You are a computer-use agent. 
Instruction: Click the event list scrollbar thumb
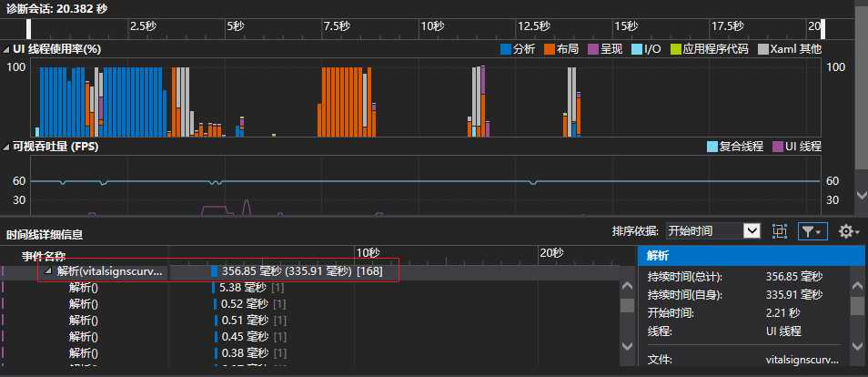(x=627, y=305)
